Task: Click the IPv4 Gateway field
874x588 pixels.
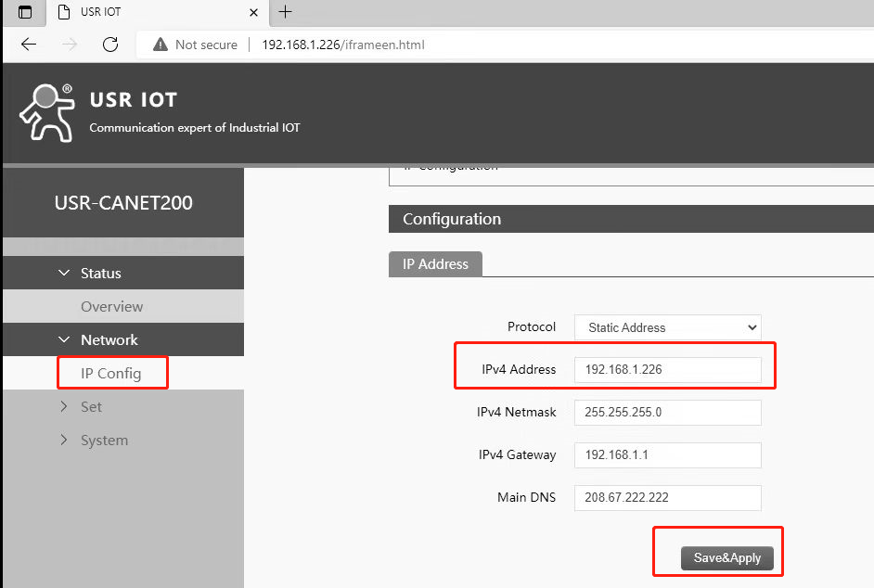Action: pyautogui.click(x=668, y=454)
